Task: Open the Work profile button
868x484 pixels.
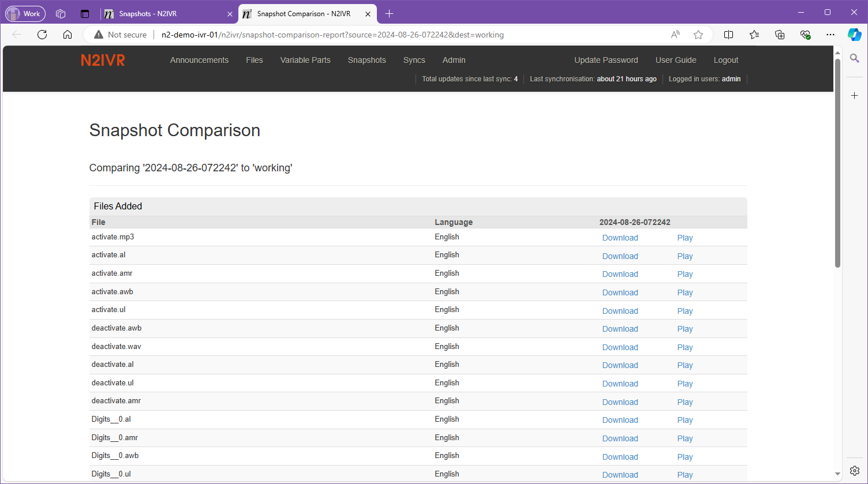Action: (x=25, y=13)
